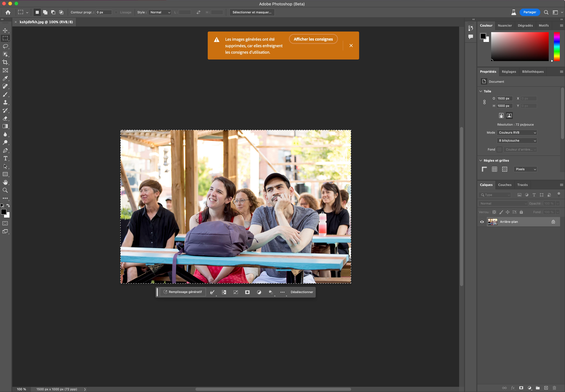The height and width of the screenshot is (392, 565).
Task: Select the Lasso tool
Action: coord(5,46)
